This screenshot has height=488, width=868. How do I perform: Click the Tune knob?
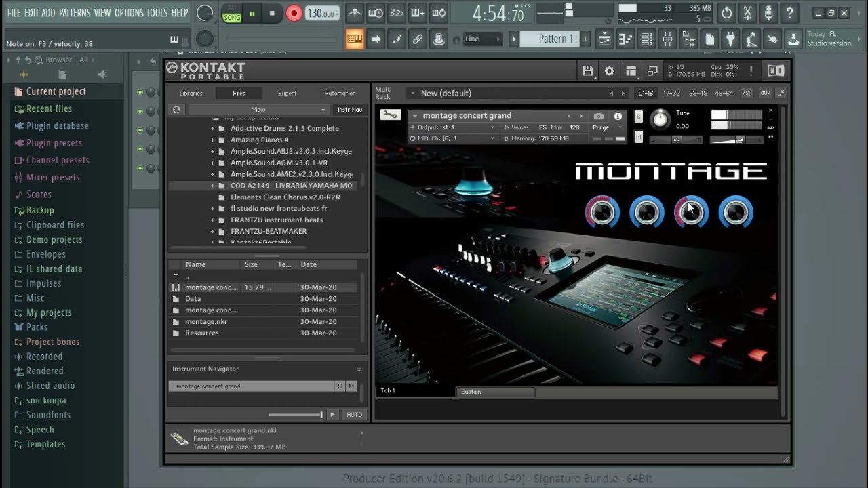click(659, 120)
